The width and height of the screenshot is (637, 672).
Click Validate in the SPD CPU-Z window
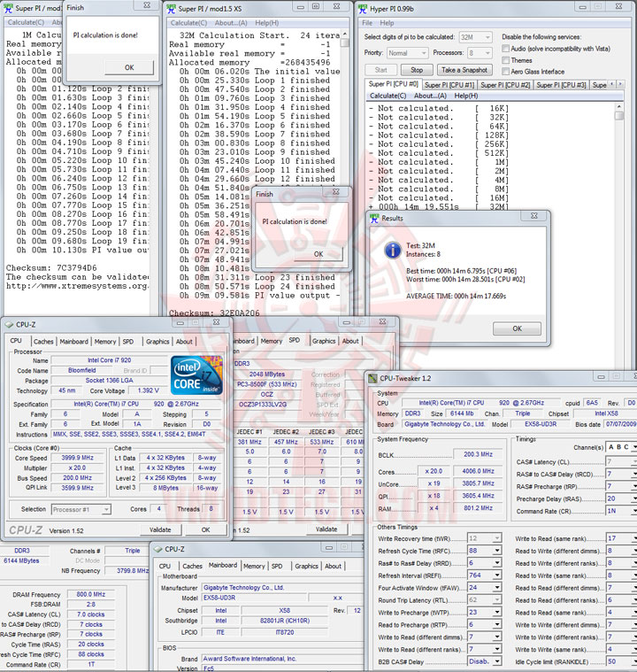tap(326, 529)
